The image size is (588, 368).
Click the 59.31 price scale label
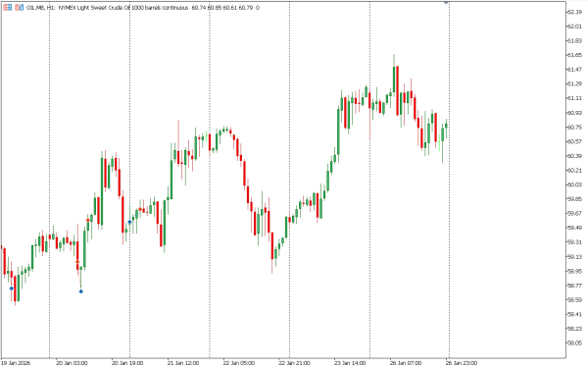[574, 242]
